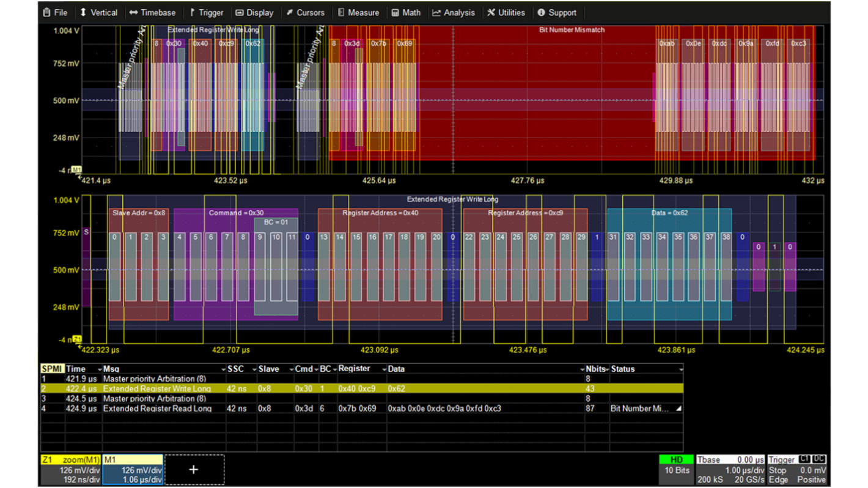868x488 pixels.
Task: Click the SPMI table header label
Action: pyautogui.click(x=51, y=369)
